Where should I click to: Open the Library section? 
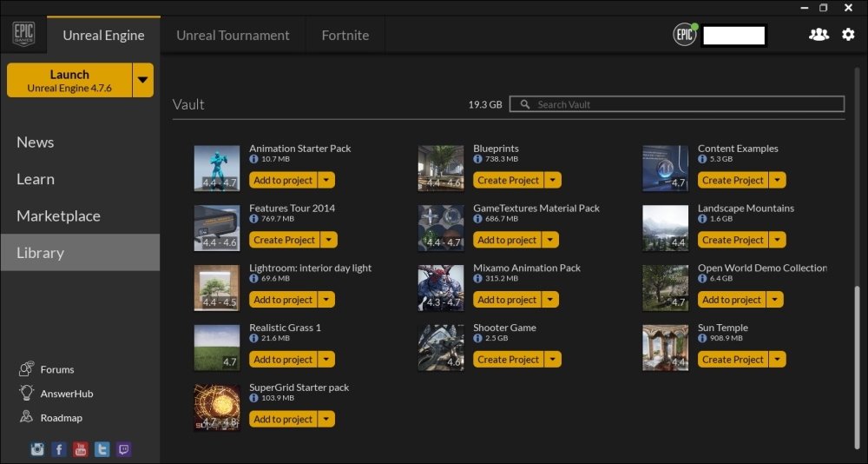pos(80,252)
